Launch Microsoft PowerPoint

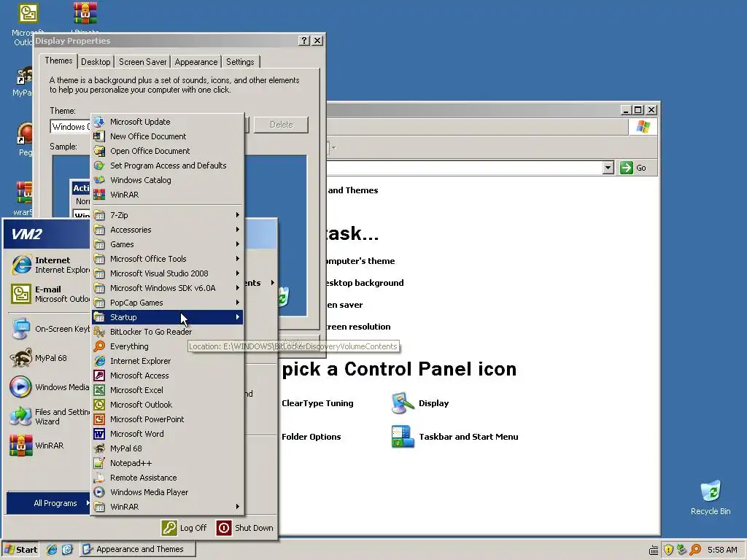tap(167, 419)
